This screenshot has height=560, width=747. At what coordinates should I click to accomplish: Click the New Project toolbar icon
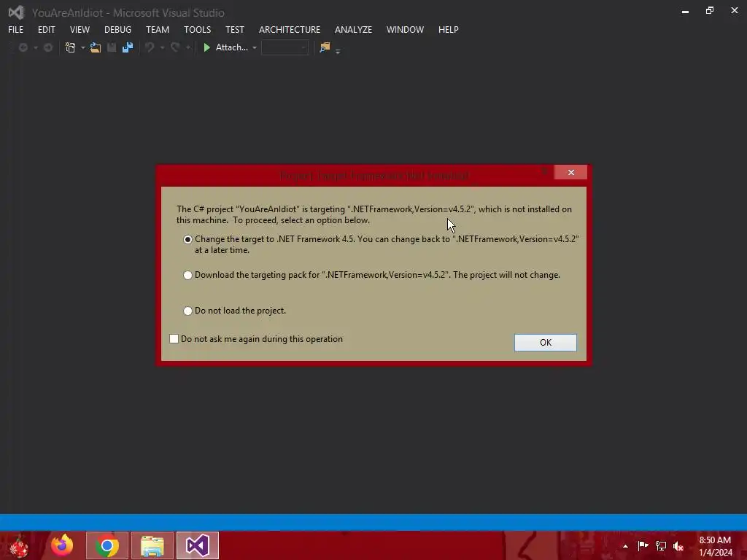click(71, 47)
